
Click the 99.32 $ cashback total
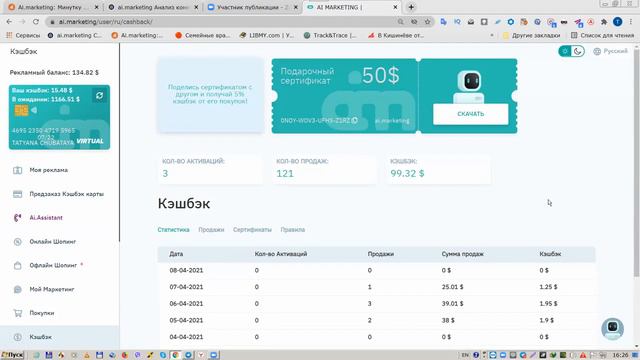pos(407,173)
